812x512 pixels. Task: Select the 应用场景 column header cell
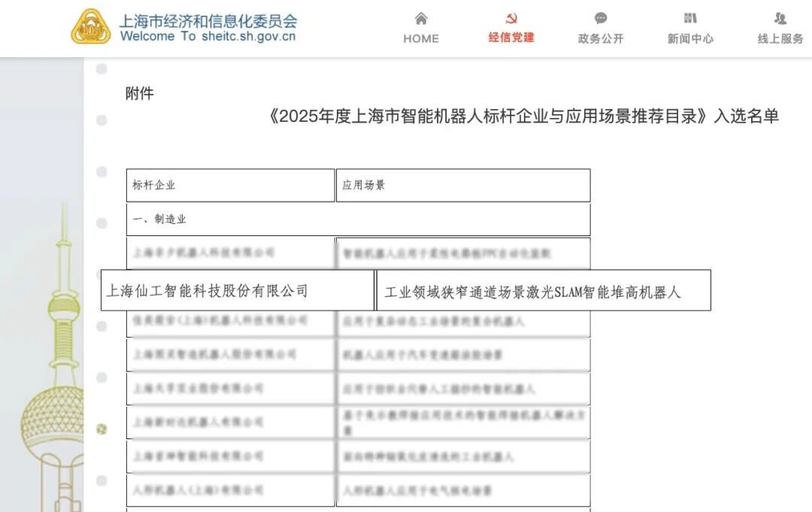coord(462,185)
